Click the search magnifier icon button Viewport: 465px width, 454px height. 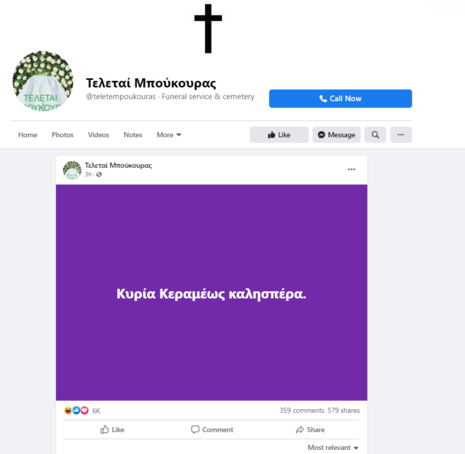[375, 135]
